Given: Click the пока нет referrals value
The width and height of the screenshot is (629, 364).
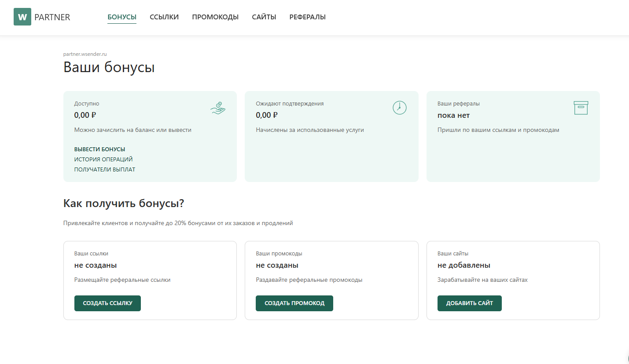Looking at the screenshot, I should coord(454,116).
